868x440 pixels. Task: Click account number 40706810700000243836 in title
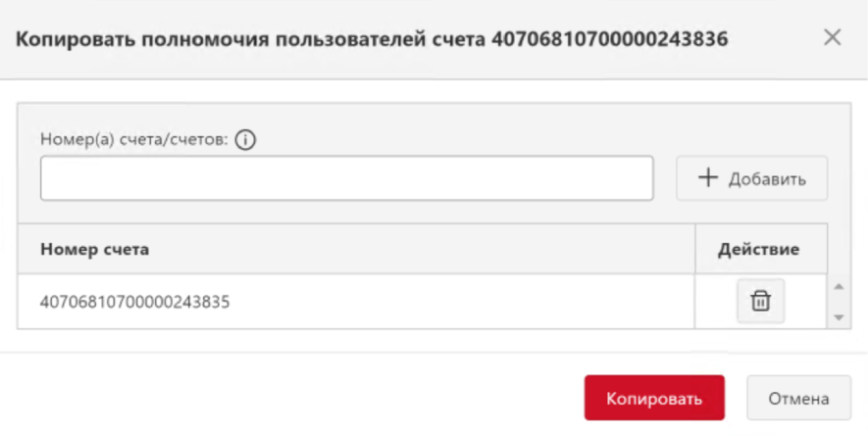(x=608, y=39)
